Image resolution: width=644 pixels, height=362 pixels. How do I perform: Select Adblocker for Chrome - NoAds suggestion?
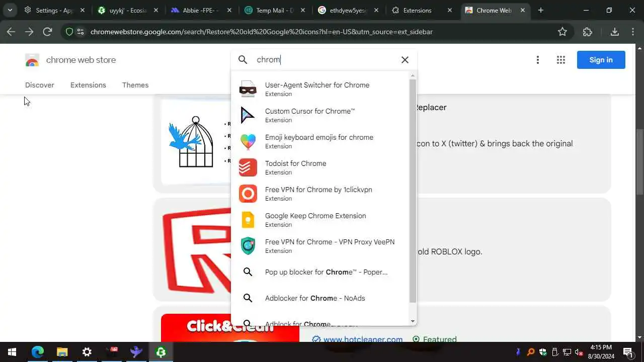(320, 298)
